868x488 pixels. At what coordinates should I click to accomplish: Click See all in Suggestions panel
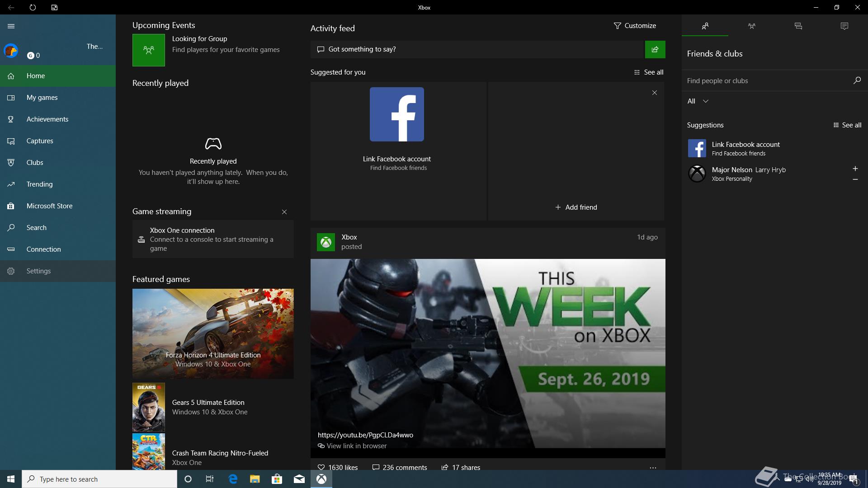tap(848, 125)
